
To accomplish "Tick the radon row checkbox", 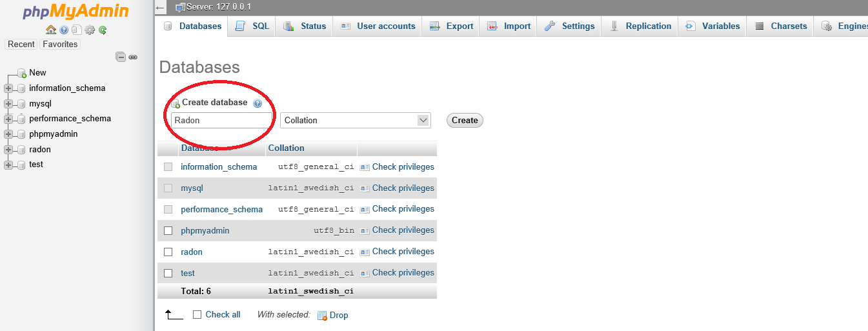I will (x=168, y=252).
